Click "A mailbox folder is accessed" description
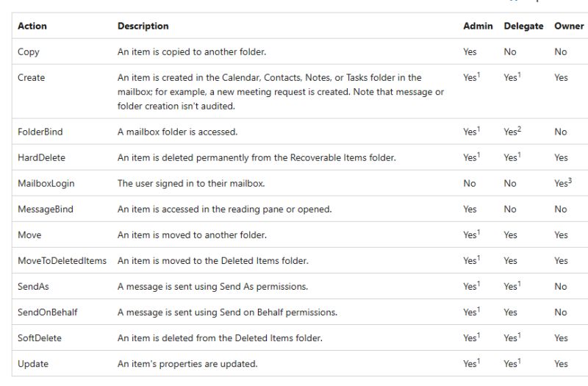588x386 pixels. 177,132
